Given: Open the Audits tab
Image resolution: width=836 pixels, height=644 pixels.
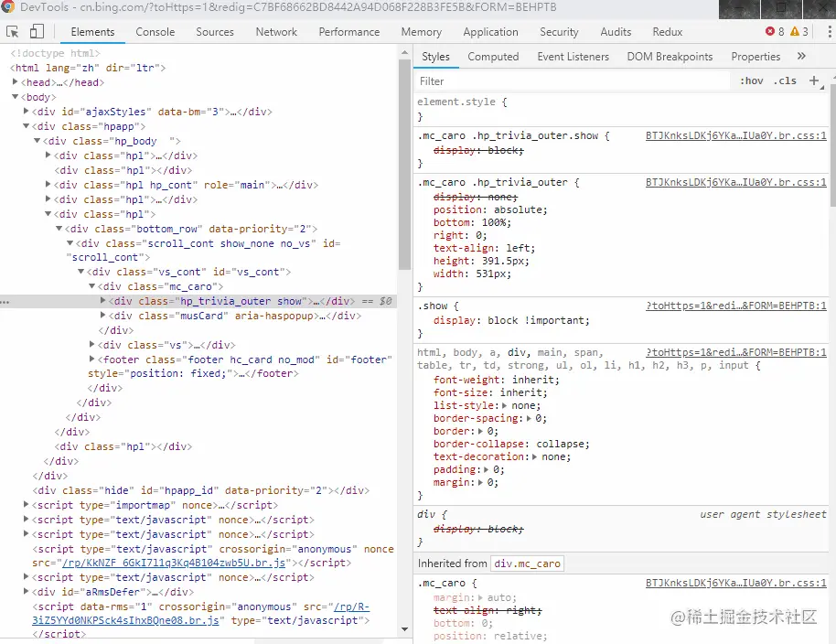Looking at the screenshot, I should point(616,32).
